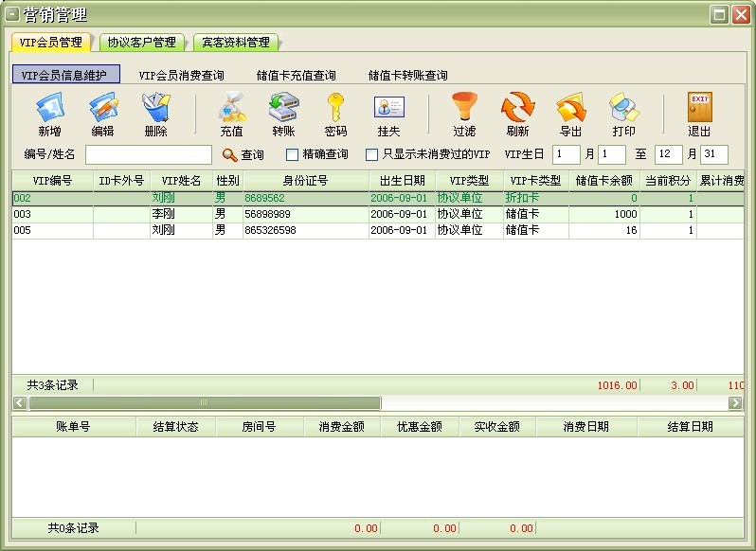Toggle 只显示未消费过的VIP checkbox
The height and width of the screenshot is (551, 756).
click(x=372, y=154)
